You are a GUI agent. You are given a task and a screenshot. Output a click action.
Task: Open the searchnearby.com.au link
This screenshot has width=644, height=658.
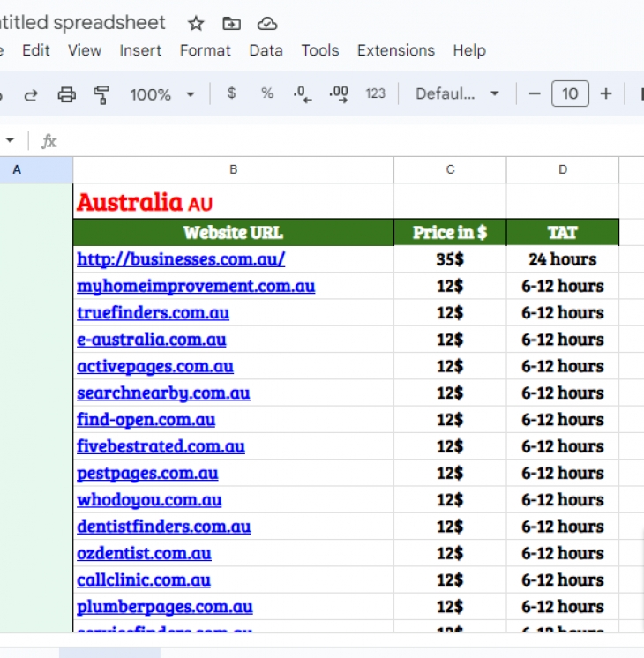click(x=163, y=393)
